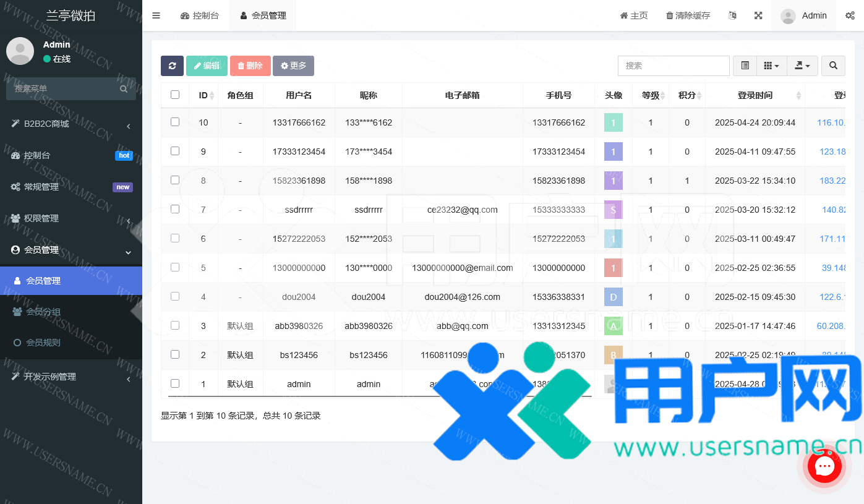Collapse the 会员管理 parent sidebar menu
This screenshot has height=504, width=864.
71,250
